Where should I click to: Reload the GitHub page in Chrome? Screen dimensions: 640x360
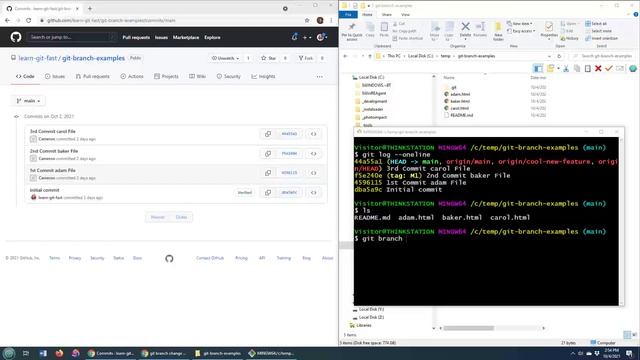(29, 20)
